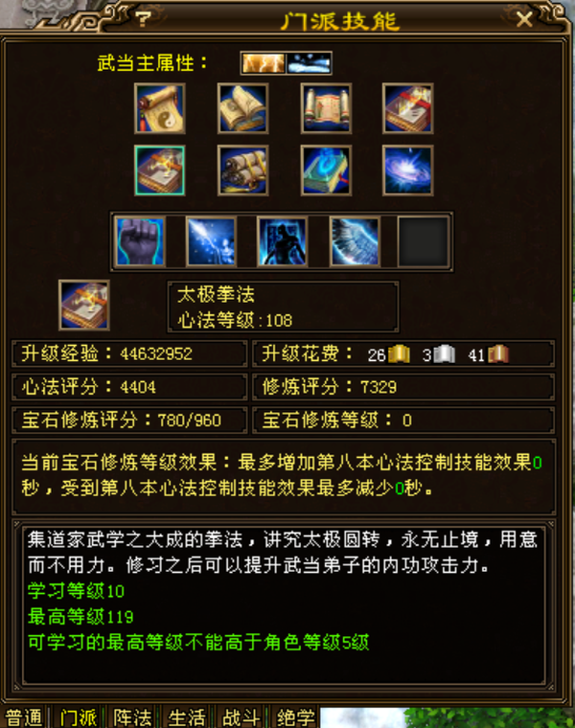Click the feathered wing skill icon
This screenshot has height=728, width=575.
(x=354, y=241)
